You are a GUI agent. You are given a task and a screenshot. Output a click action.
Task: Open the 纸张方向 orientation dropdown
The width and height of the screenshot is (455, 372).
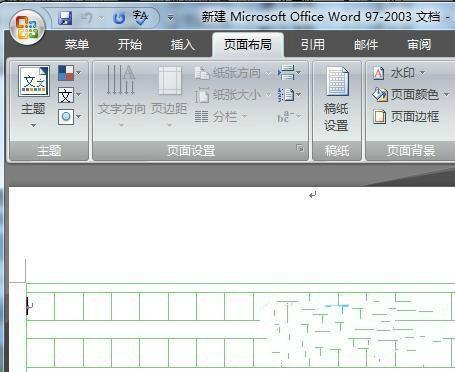tap(233, 73)
